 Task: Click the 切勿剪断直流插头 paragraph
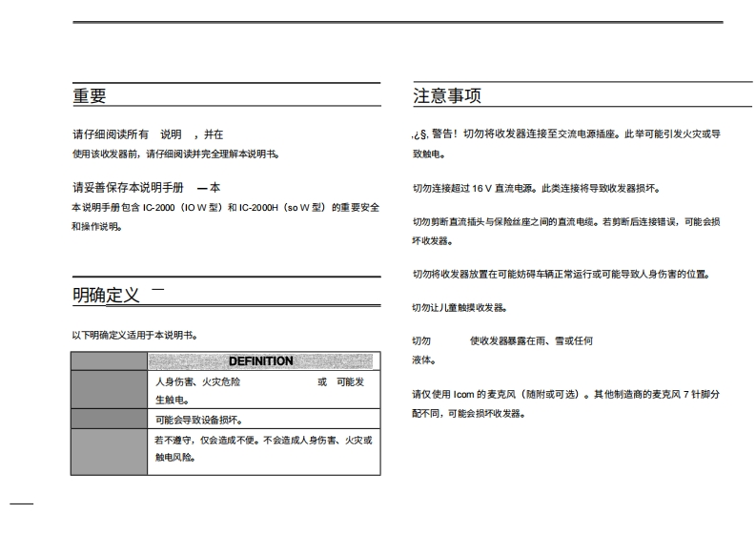click(565, 231)
